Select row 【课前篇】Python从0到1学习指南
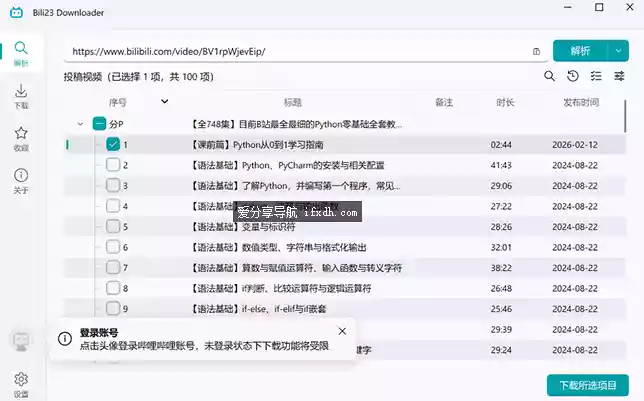This screenshot has height=401, width=644. point(345,145)
